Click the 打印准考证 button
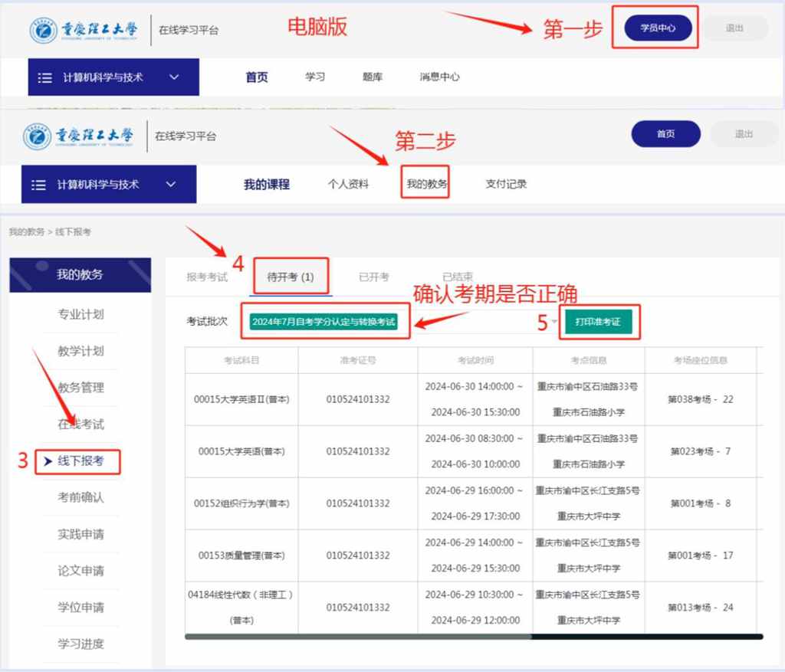 [598, 322]
